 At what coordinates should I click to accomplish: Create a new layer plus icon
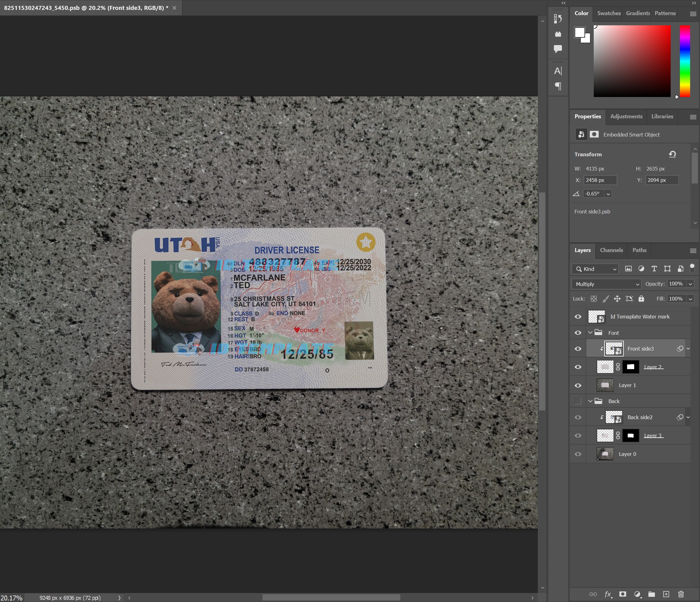tap(666, 594)
